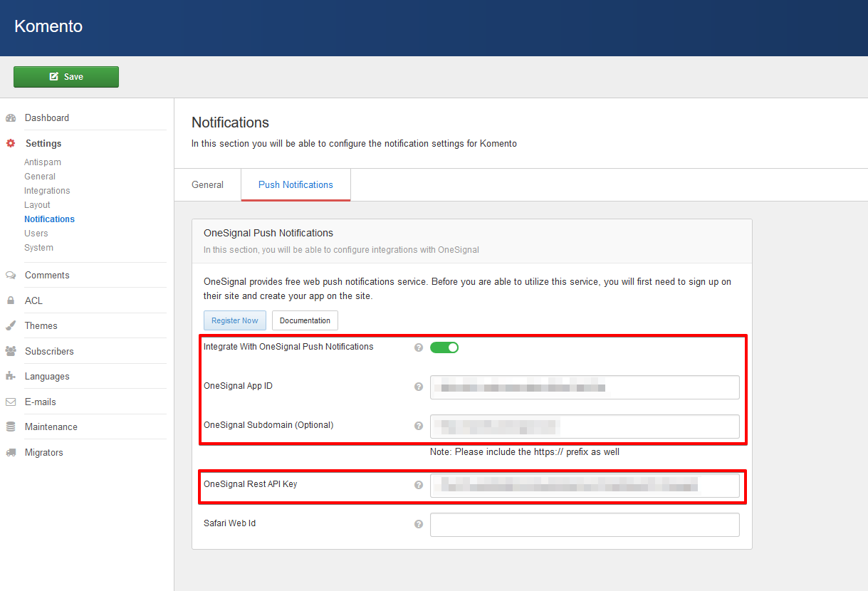Screen dimensions: 868x591
Task: Click the Komento title in header
Action: [48, 26]
